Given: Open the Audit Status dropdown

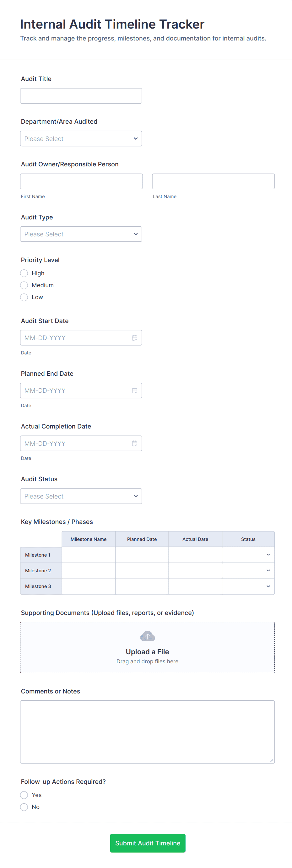Looking at the screenshot, I should coord(81,496).
